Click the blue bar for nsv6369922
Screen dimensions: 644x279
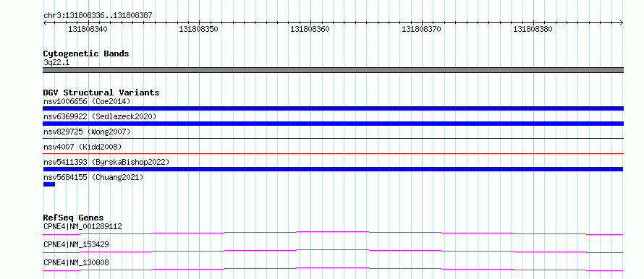coord(333,124)
